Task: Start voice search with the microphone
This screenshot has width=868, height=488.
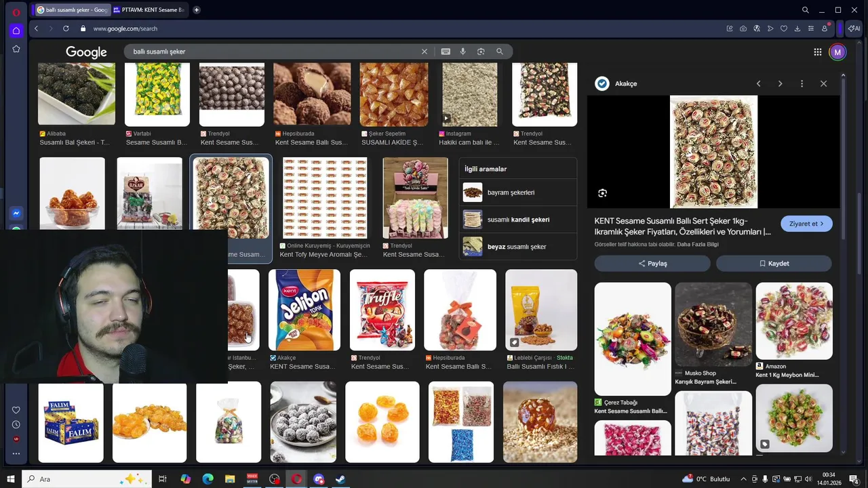Action: [463, 52]
